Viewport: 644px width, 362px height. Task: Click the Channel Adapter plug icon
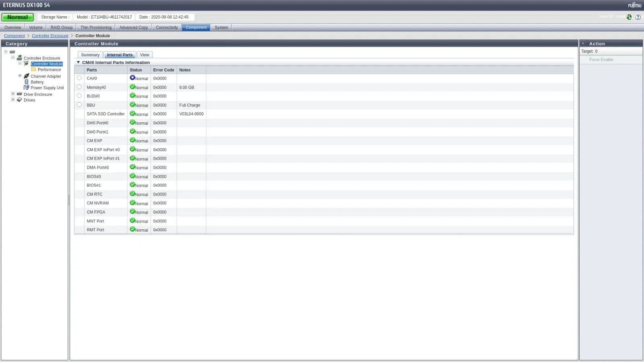coord(27,76)
